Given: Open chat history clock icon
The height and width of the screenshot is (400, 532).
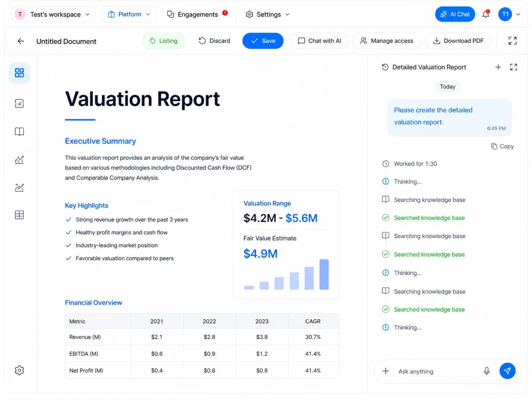Looking at the screenshot, I should click(385, 67).
